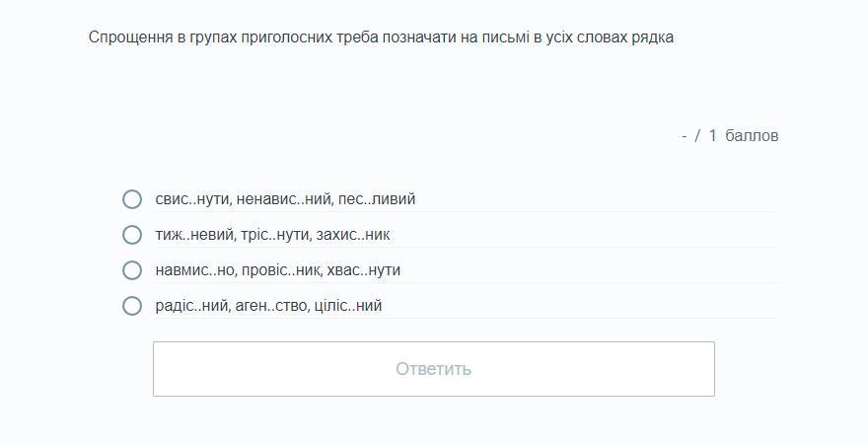This screenshot has width=868, height=445.
Task: Select the radio button for 'тиж..невий, тріс..нути, захис..ник'
Action: 132,235
